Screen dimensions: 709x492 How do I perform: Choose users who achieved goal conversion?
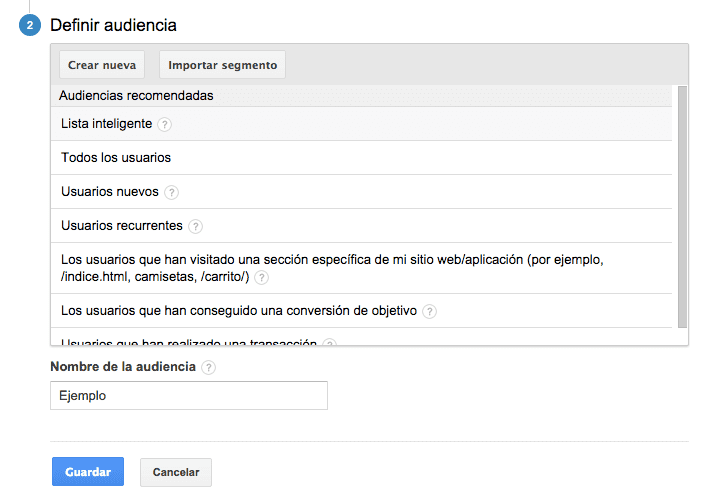click(238, 311)
